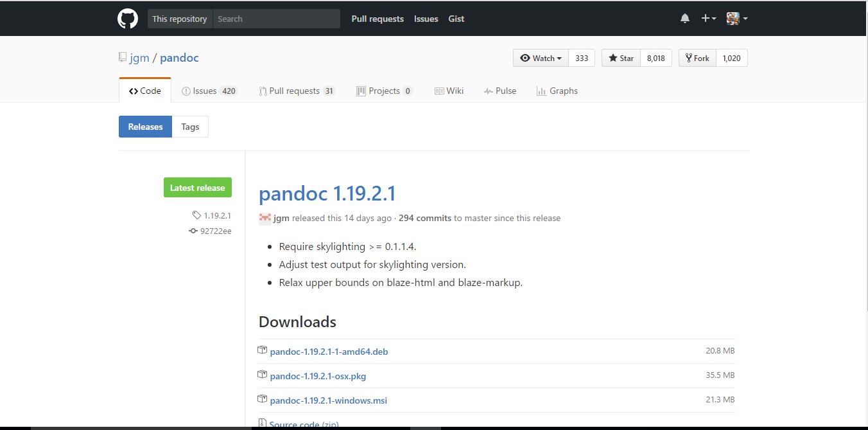Image resolution: width=868 pixels, height=430 pixels.
Task: Star the pandoc repository
Action: (621, 58)
